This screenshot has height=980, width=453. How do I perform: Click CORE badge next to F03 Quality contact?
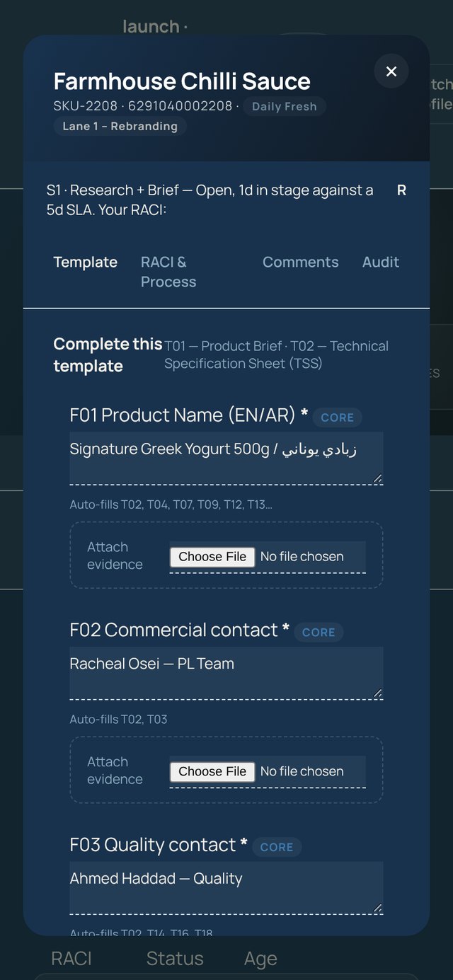pyautogui.click(x=277, y=847)
